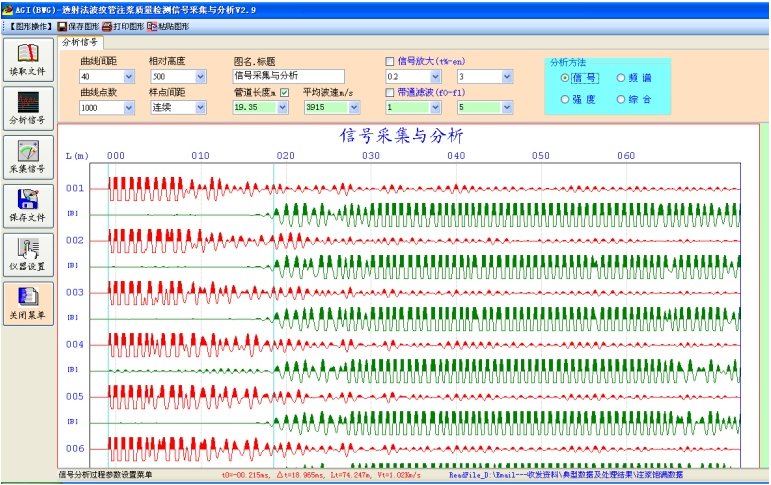
Task: Select the 强度 intensity radio button
Action: (566, 99)
